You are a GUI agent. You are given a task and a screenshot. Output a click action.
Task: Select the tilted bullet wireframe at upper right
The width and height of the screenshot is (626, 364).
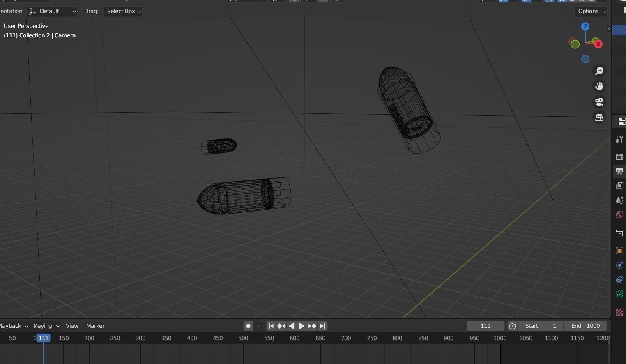coord(408,110)
